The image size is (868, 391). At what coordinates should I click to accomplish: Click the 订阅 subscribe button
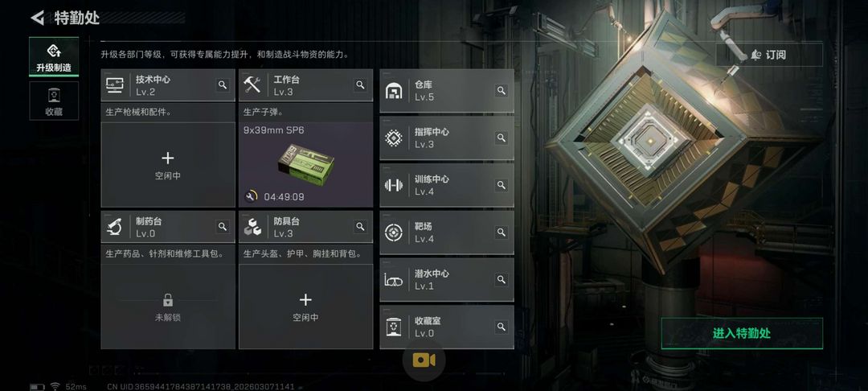(769, 55)
